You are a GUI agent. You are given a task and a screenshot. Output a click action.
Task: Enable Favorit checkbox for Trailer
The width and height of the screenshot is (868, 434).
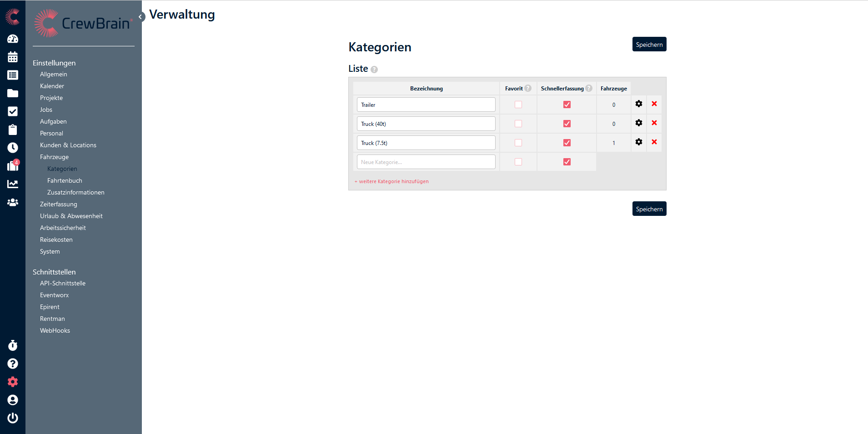click(x=518, y=105)
